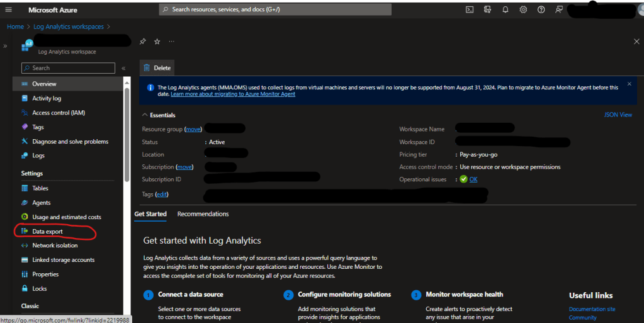
Task: Open Cloud Shell from top bar
Action: tap(469, 9)
